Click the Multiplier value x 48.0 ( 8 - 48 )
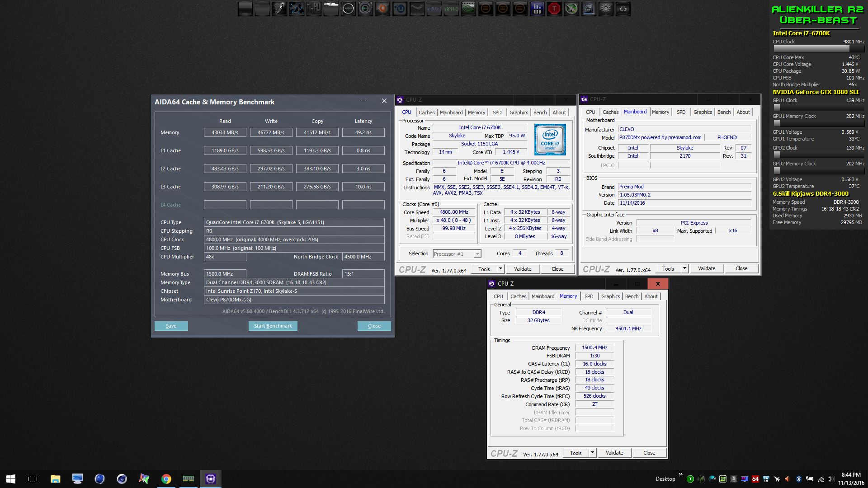 click(x=454, y=220)
